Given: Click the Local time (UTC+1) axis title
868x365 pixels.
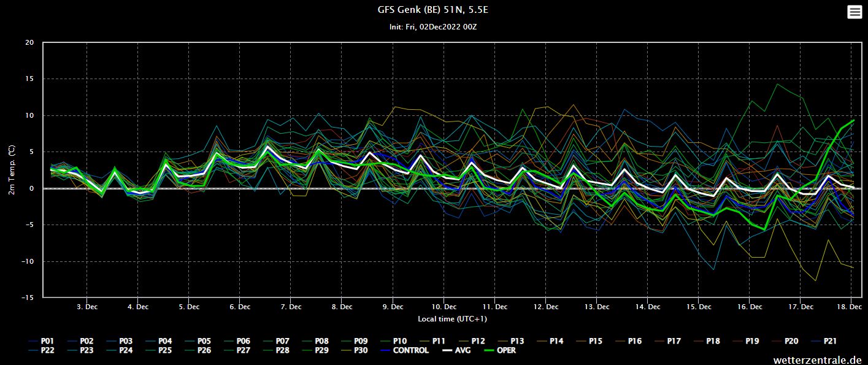Looking at the screenshot, I should pos(452,318).
